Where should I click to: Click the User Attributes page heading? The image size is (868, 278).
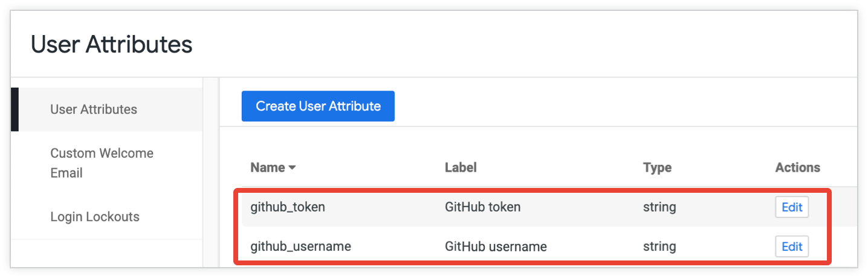coord(112,44)
